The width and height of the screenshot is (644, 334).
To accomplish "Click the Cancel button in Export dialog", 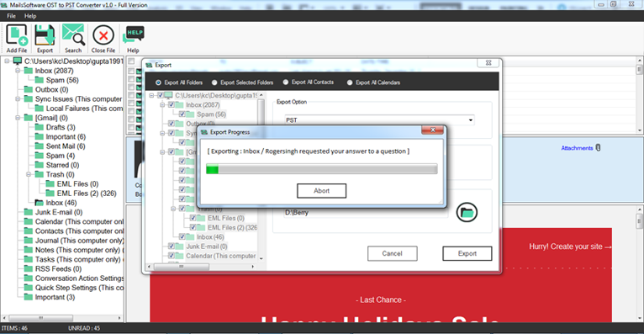I will coord(393,253).
